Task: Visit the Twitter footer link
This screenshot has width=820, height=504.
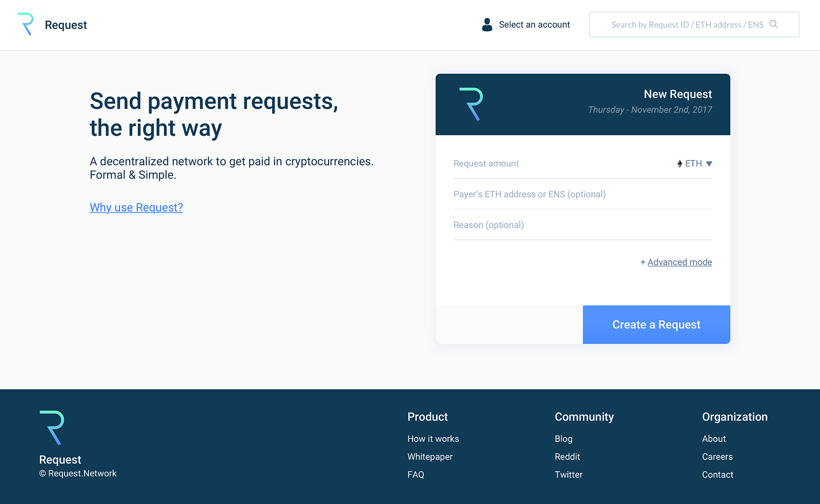Action: (x=569, y=475)
